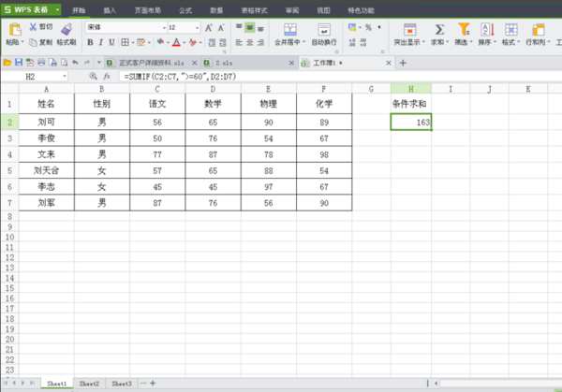562x392 pixels.
Task: Expand the Paste options arrow
Action: pos(22,42)
